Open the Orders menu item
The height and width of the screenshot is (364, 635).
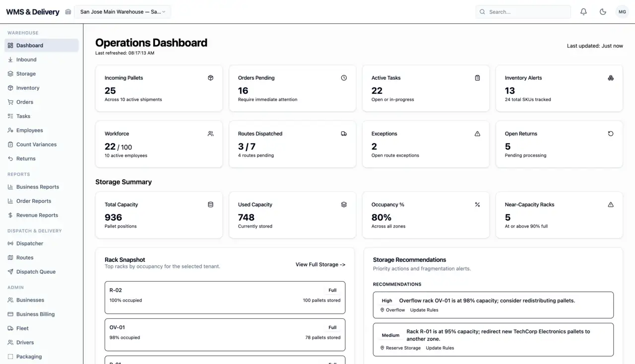(42, 102)
